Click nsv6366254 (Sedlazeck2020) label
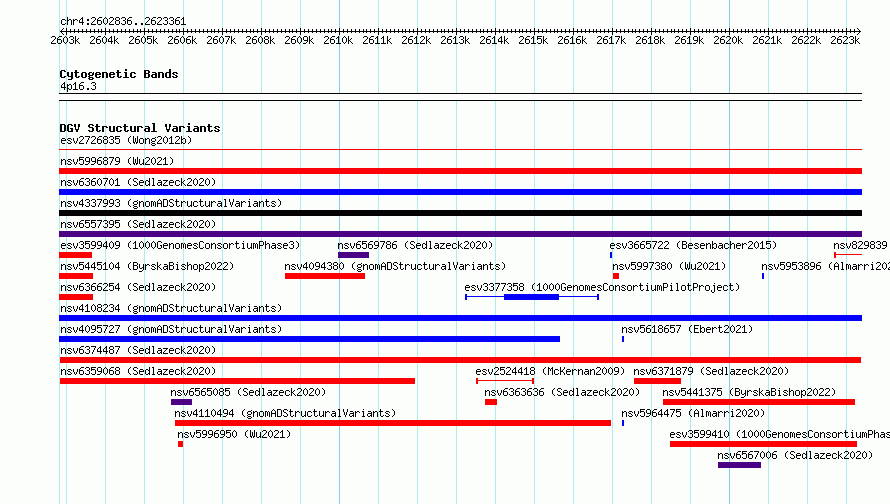The image size is (890, 504). [x=138, y=287]
